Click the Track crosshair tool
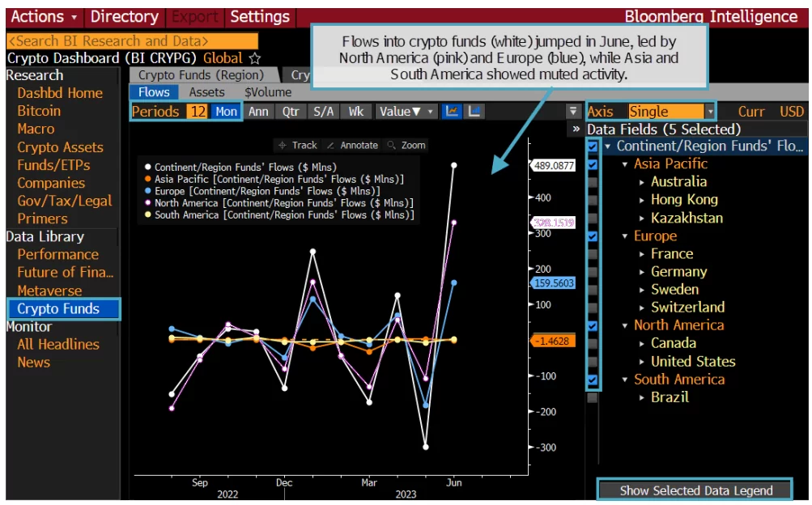 click(x=297, y=145)
